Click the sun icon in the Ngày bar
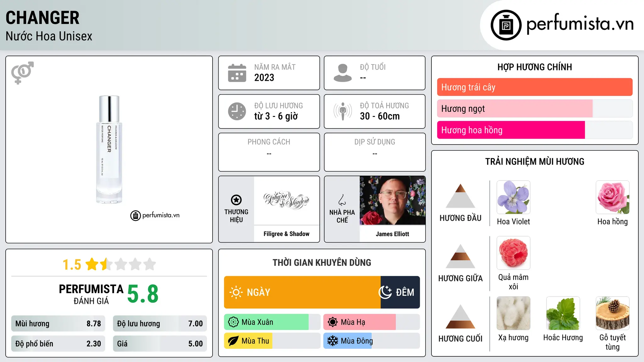Screen dimensions: 644x362 click(236, 292)
